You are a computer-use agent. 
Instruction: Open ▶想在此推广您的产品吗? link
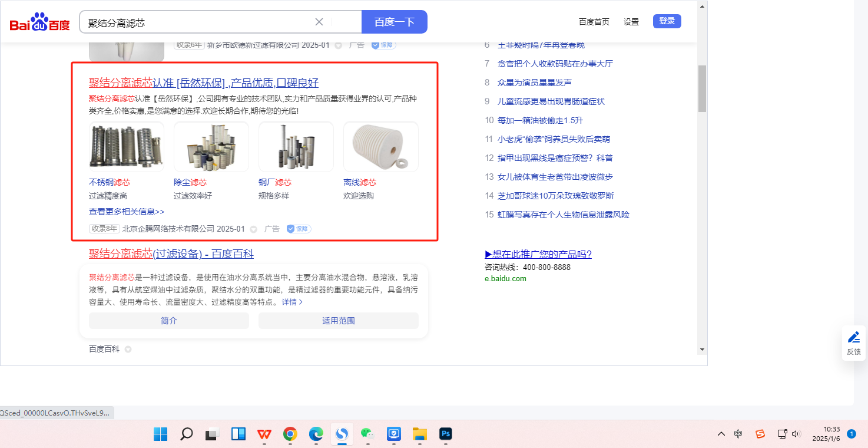(538, 254)
